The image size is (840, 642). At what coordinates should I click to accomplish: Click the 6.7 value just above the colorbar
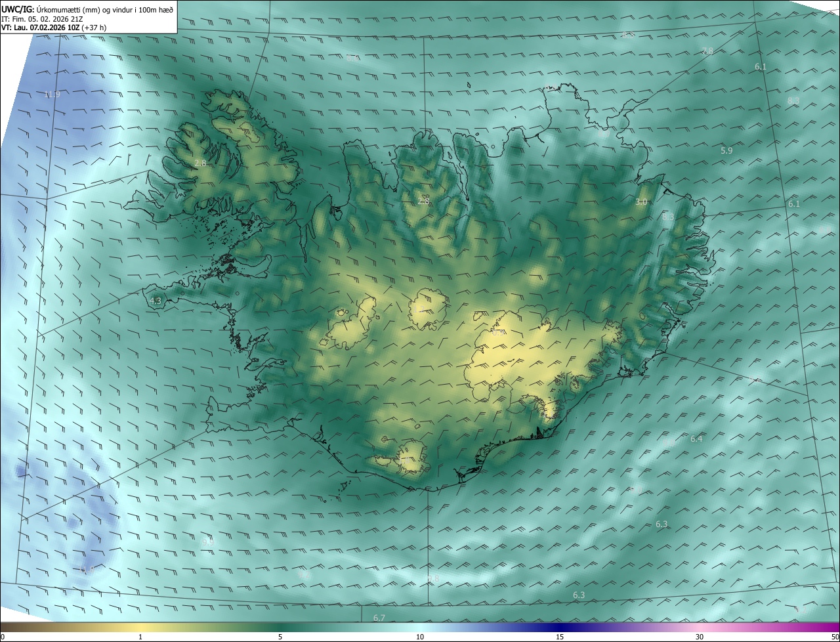(x=379, y=618)
